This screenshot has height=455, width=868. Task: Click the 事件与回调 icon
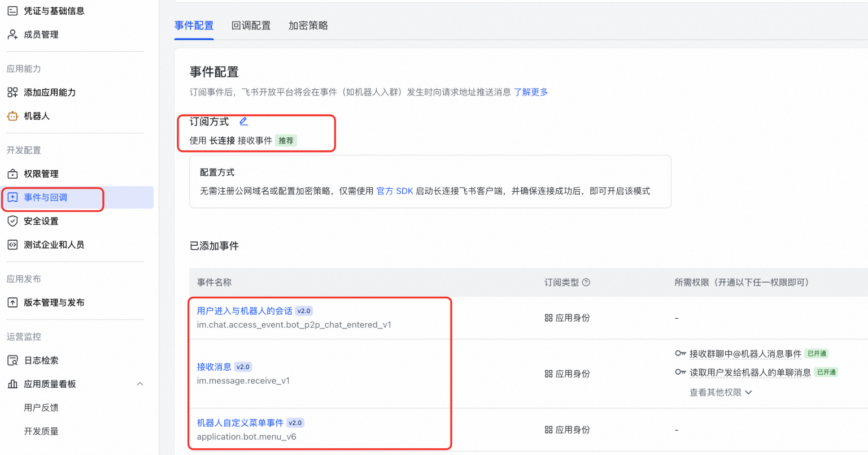(x=12, y=197)
